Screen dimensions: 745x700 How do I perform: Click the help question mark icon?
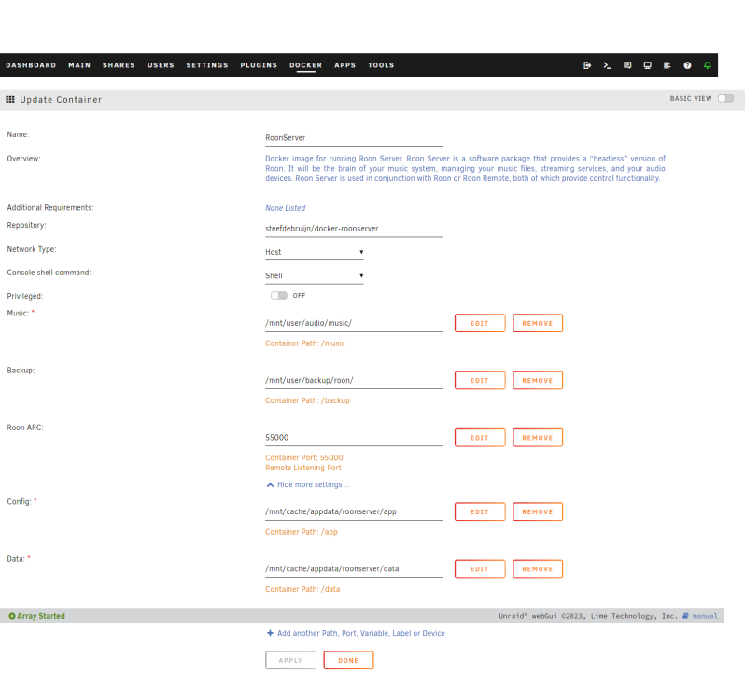coord(687,65)
